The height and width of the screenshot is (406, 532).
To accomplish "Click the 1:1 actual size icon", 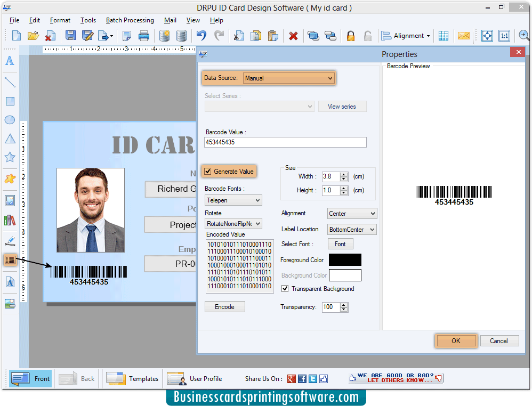I will [x=504, y=36].
